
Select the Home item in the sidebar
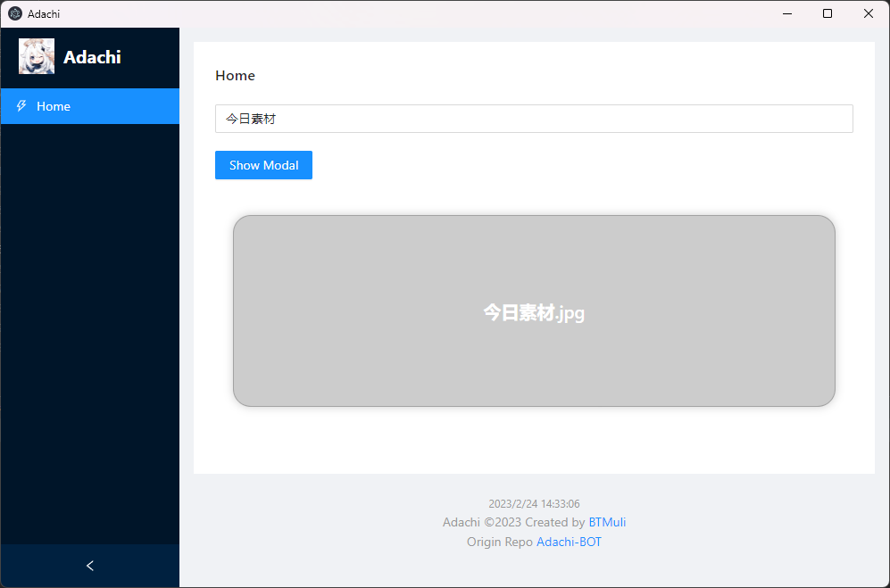54,106
